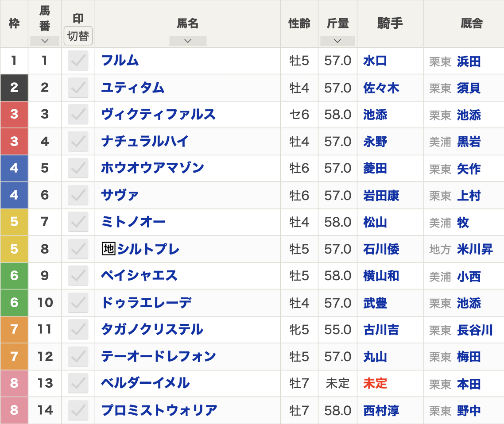The image size is (504, 424).
Task: Click the 地 local-horse badge icon
Action: [x=109, y=249]
